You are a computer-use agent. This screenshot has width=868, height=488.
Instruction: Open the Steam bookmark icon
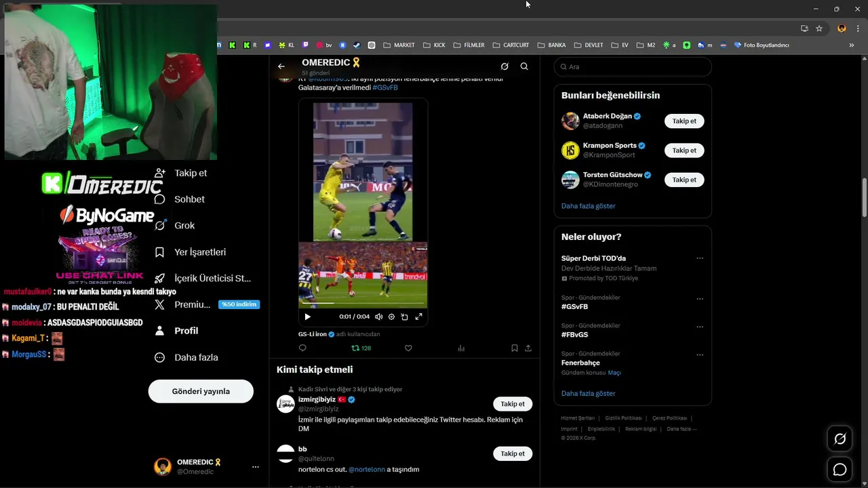coord(357,45)
